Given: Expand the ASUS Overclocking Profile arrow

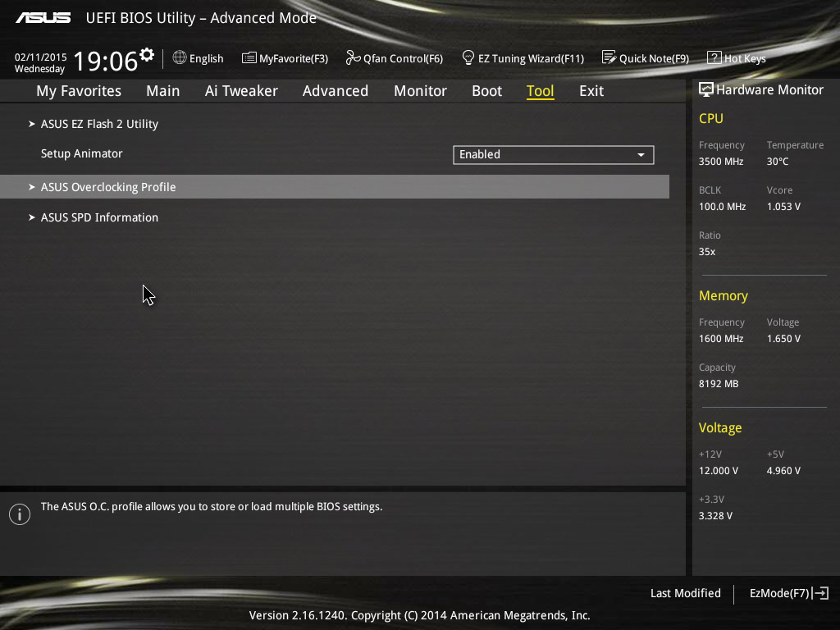Looking at the screenshot, I should point(32,187).
